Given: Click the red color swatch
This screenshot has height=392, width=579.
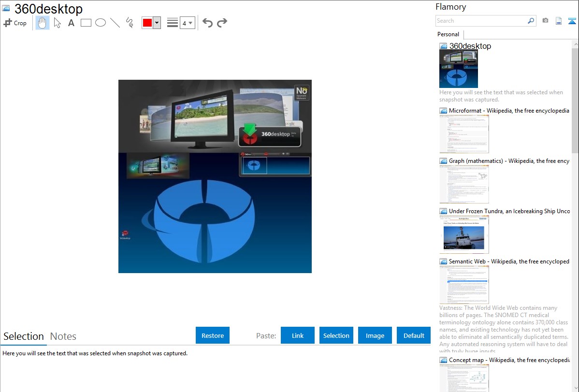Looking at the screenshot, I should [x=147, y=23].
